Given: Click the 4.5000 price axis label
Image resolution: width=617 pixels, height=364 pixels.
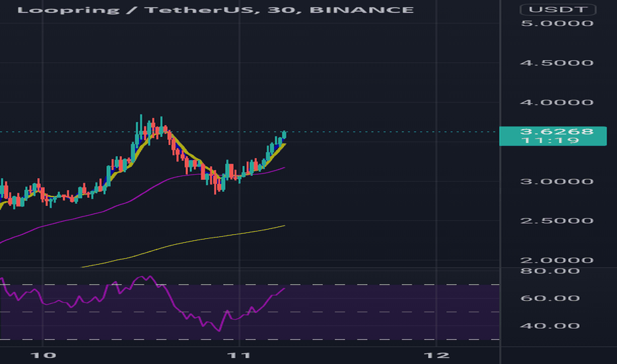Looking at the screenshot, I should point(557,63).
